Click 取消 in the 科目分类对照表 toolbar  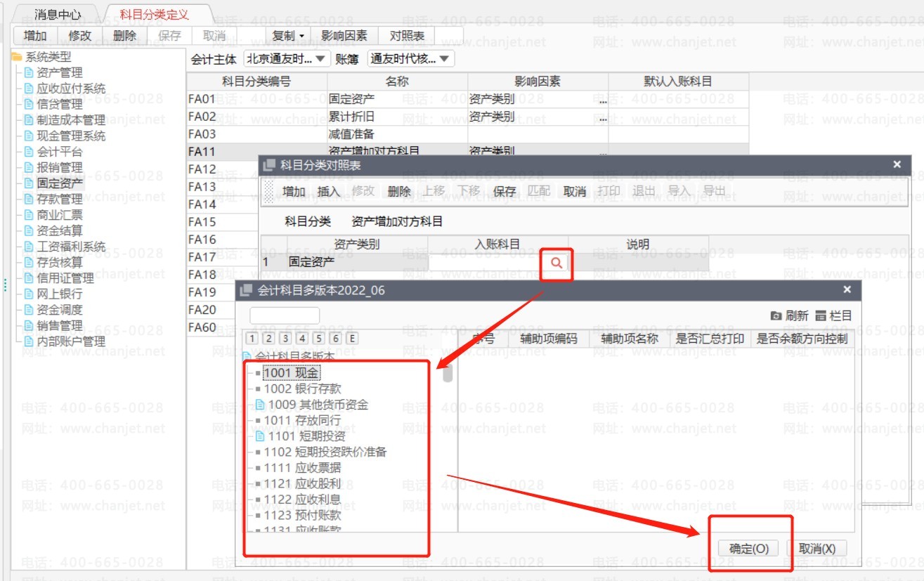click(575, 191)
